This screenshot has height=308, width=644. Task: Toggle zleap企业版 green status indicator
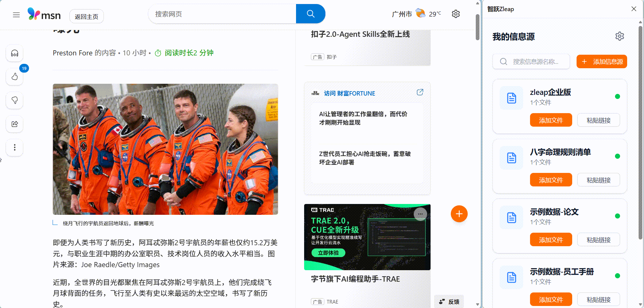coord(617,97)
